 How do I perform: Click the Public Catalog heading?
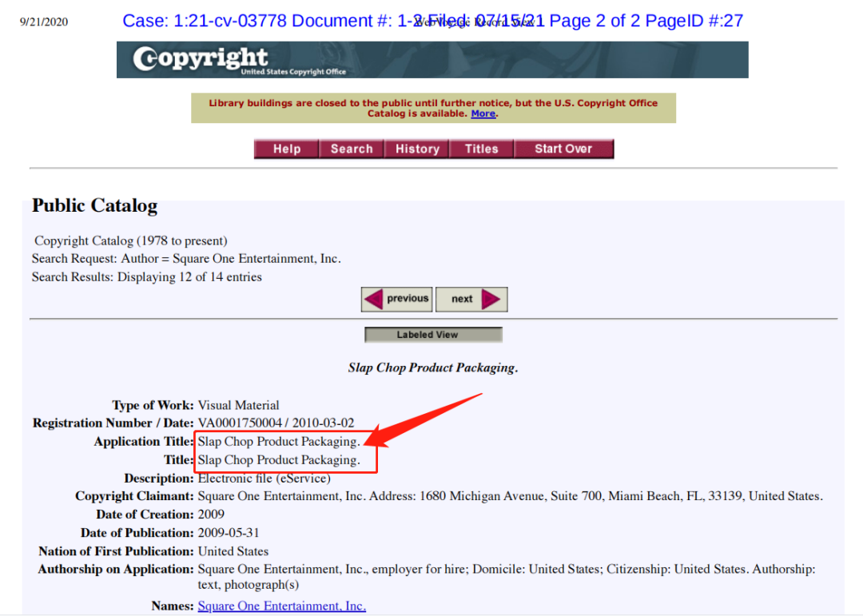click(x=94, y=205)
